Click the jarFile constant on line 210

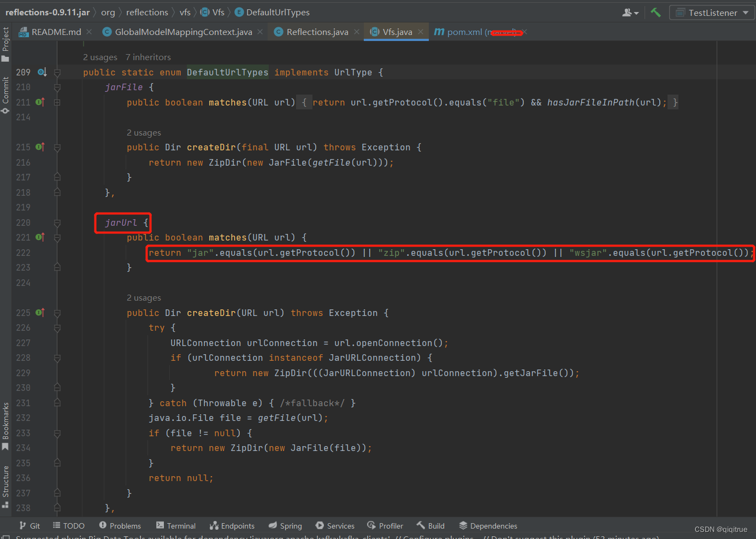coord(124,87)
